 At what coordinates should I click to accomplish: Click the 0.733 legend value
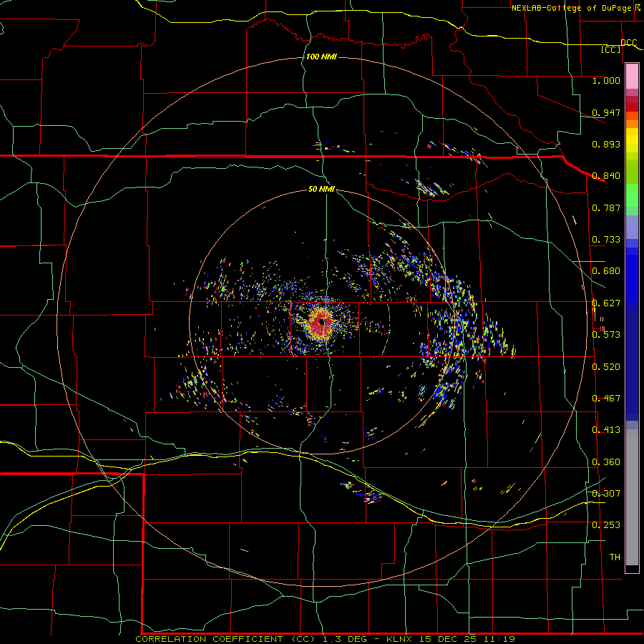(606, 240)
